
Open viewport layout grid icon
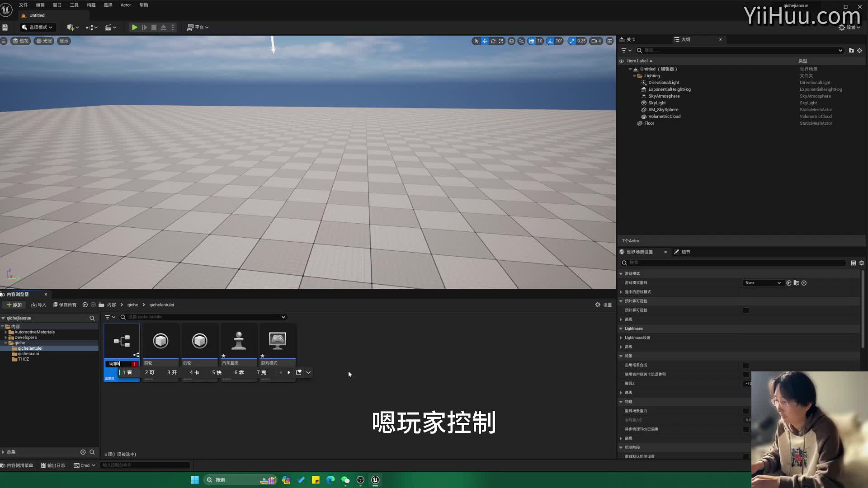click(x=610, y=41)
